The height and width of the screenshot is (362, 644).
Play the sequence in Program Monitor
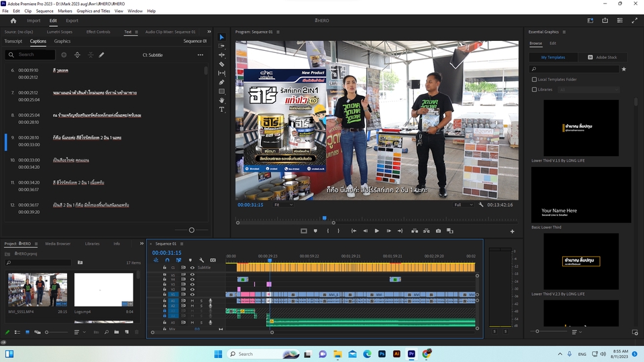click(x=376, y=231)
